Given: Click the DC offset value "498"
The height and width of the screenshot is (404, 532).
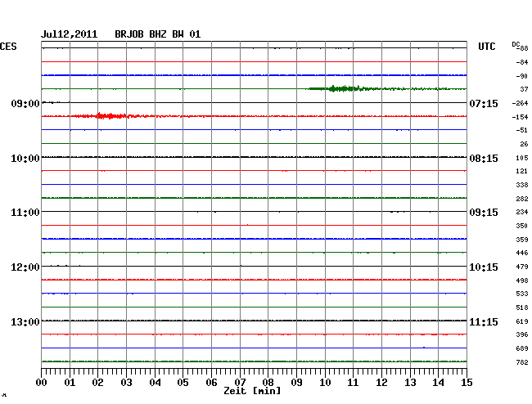Looking at the screenshot, I should tap(522, 281).
